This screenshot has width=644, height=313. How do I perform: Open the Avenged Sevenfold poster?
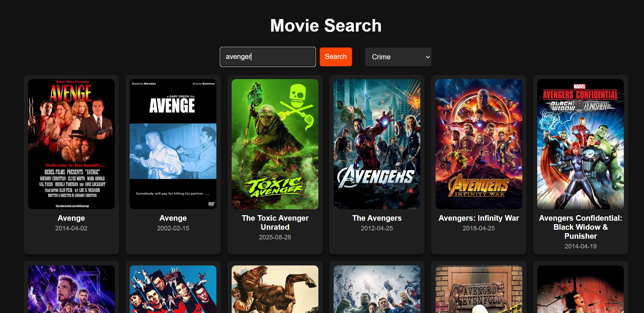click(x=479, y=289)
